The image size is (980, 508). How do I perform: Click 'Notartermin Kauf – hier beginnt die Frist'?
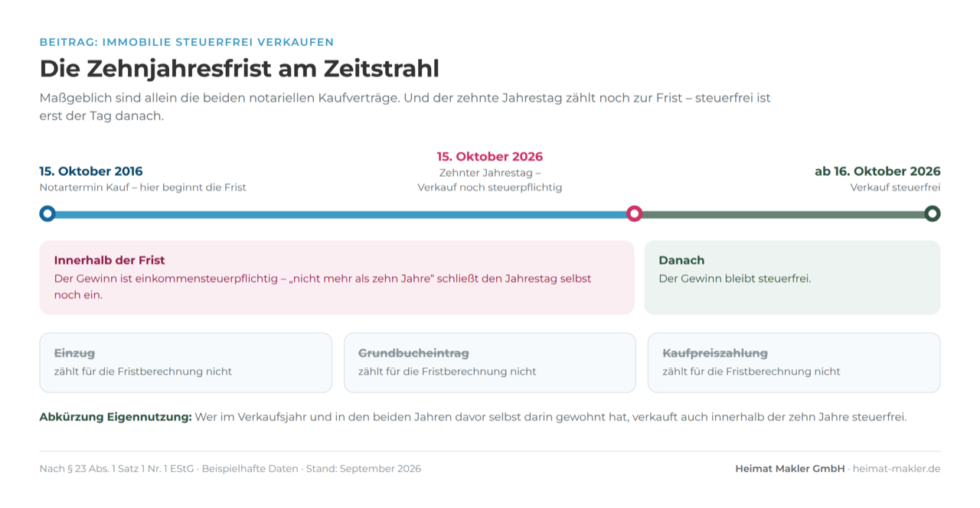click(x=143, y=187)
